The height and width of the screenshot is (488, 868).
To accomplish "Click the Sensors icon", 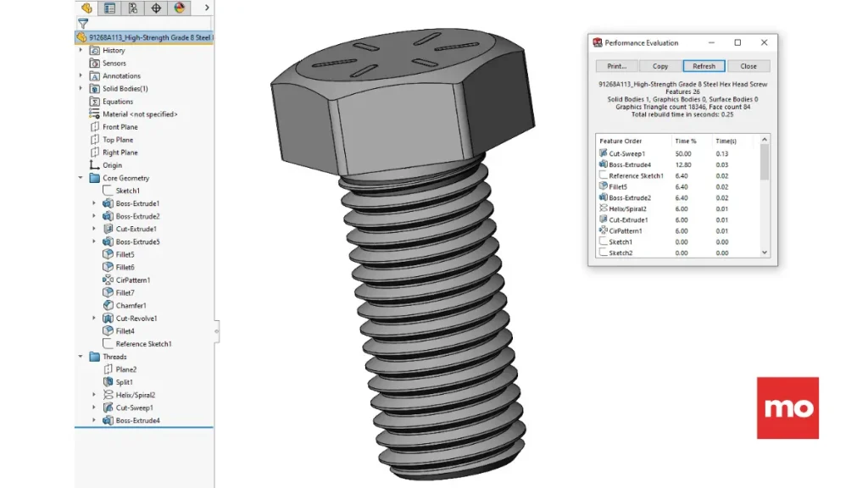I will (x=95, y=63).
